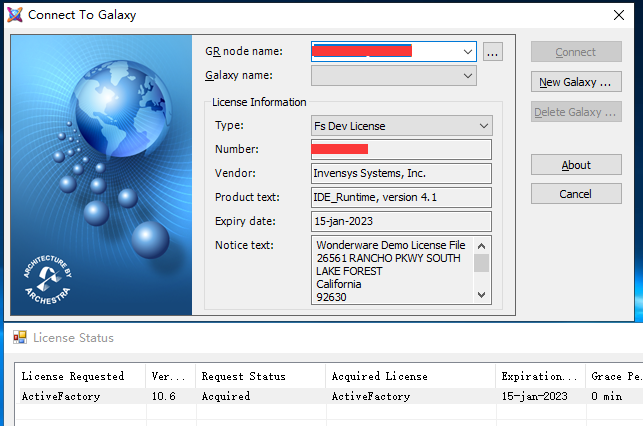Cancel the Connect To Galaxy dialog
643x426 pixels.
tap(576, 194)
